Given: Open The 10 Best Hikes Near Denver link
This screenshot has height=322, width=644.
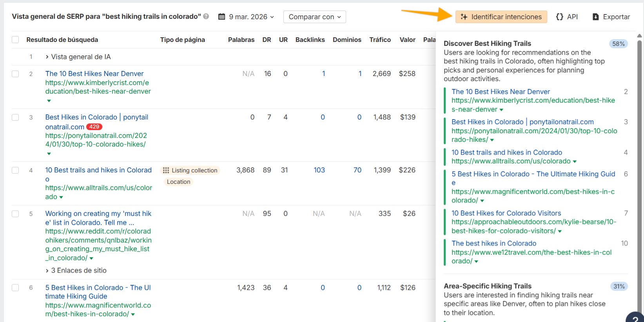Looking at the screenshot, I should tap(94, 74).
